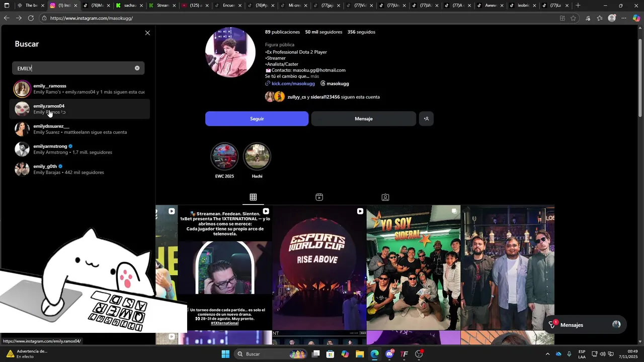Click the microphone tray icon
Screen dimensions: 644x362
[x=569, y=354]
